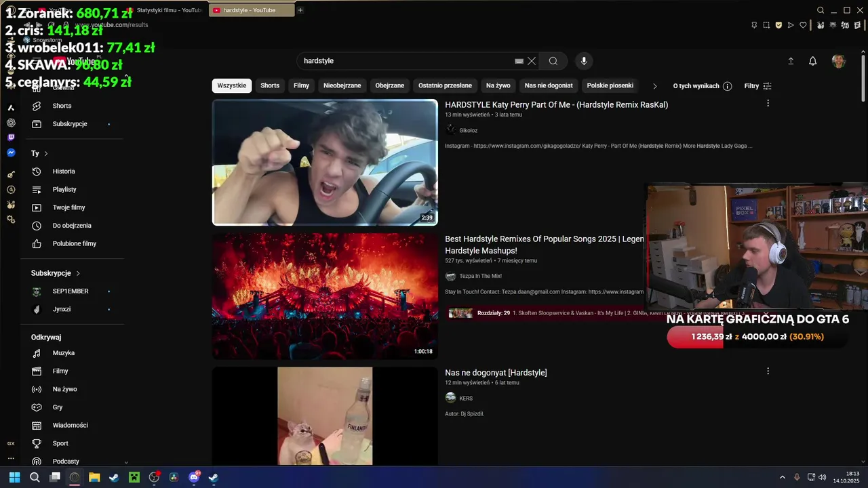Play the Katy Perry hardstyle thumbnail
The width and height of the screenshot is (868, 488).
click(325, 162)
